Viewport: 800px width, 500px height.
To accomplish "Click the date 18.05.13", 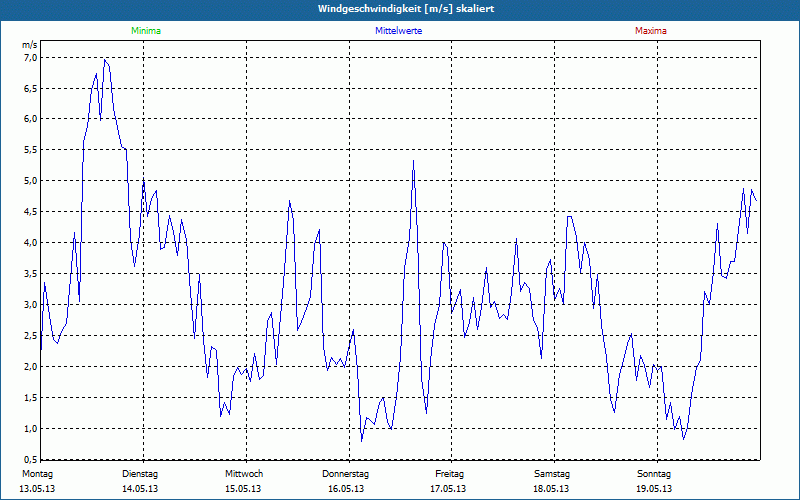I will (x=551, y=489).
